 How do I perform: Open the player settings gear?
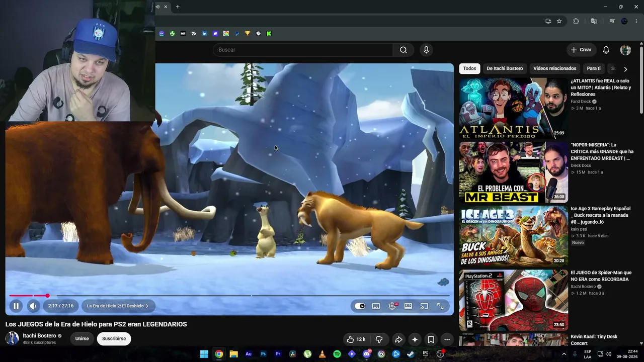click(392, 306)
